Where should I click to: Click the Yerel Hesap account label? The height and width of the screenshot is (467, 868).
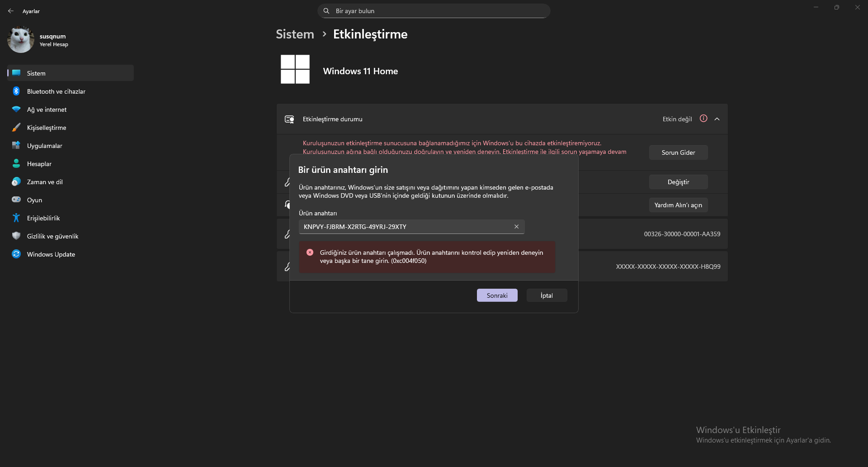coord(54,44)
